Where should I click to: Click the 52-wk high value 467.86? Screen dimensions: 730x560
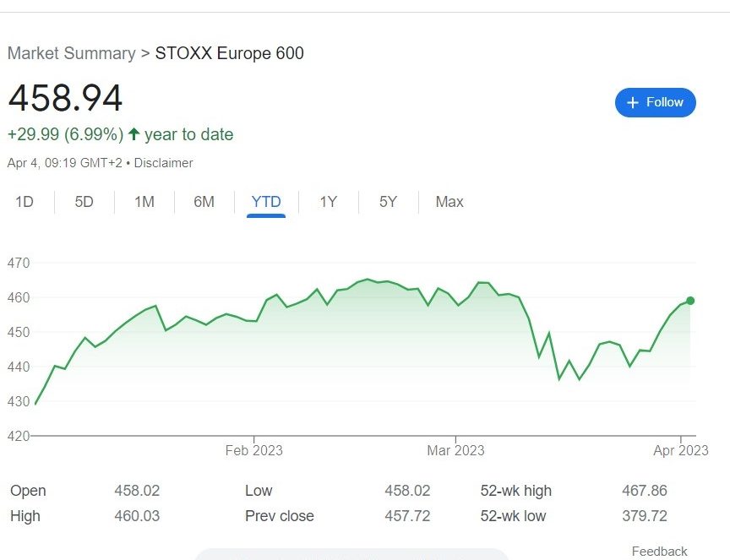pyautogui.click(x=645, y=491)
